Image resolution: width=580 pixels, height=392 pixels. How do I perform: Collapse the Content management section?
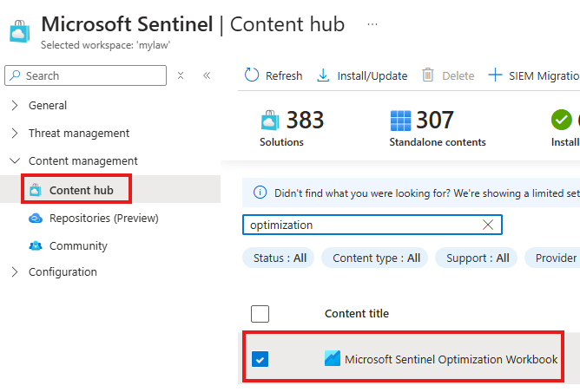(x=15, y=161)
